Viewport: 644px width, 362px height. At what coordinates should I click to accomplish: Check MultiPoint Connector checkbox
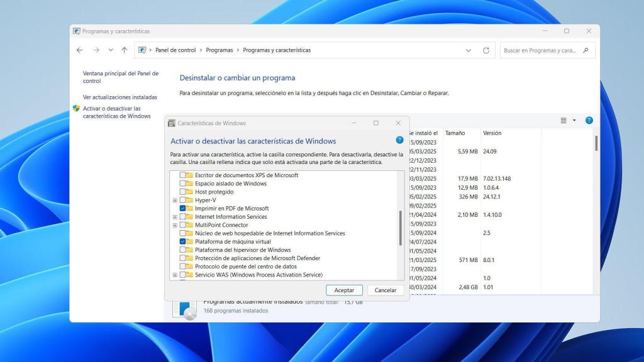pyautogui.click(x=182, y=225)
